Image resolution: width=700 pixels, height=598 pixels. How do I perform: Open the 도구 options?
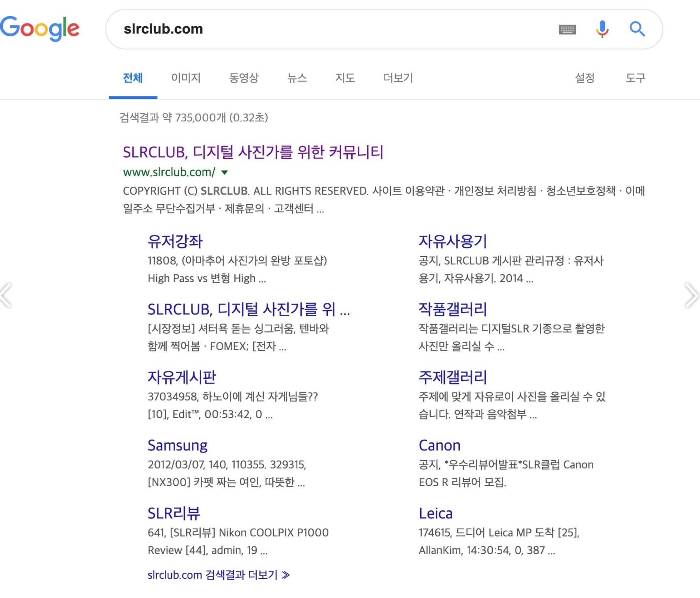(x=636, y=78)
